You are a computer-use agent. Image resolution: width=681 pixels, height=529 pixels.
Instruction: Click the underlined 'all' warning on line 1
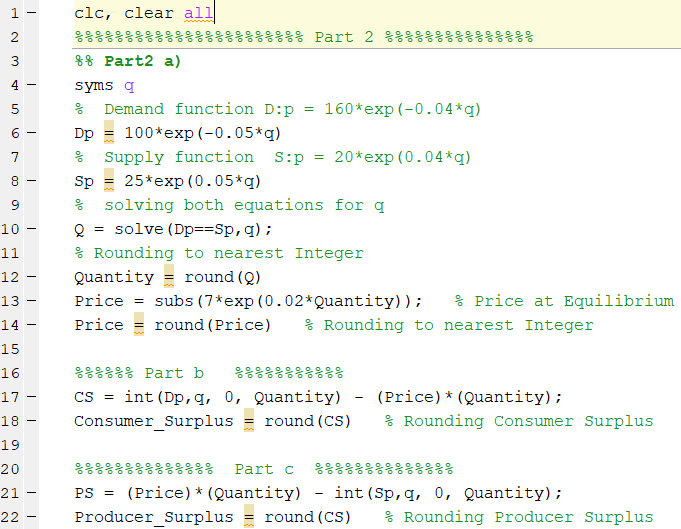click(198, 13)
